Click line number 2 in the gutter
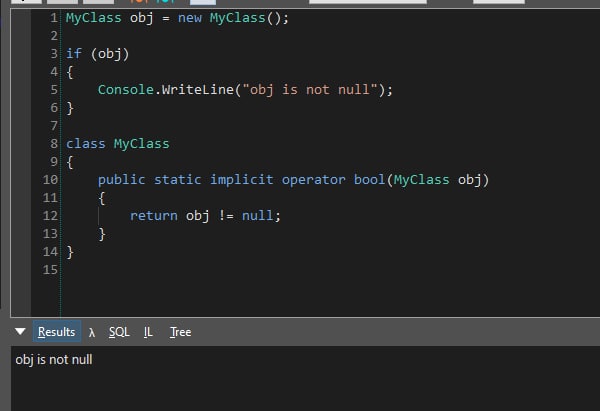 point(54,36)
